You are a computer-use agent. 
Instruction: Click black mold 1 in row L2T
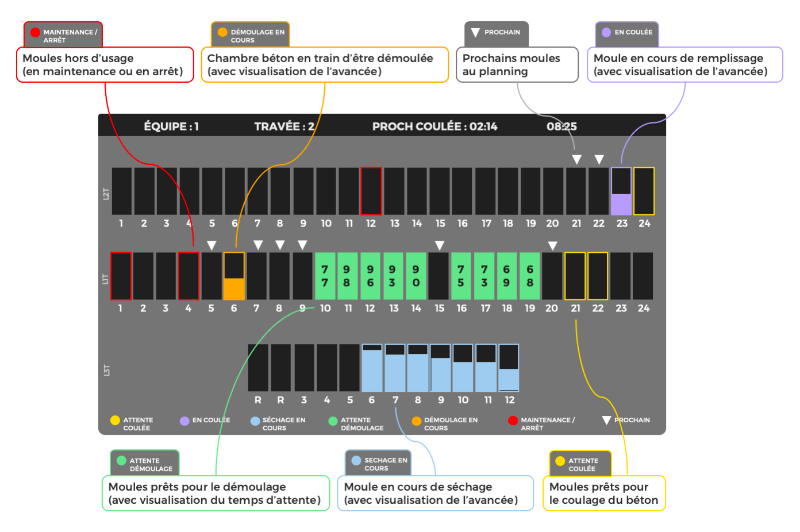(x=122, y=191)
